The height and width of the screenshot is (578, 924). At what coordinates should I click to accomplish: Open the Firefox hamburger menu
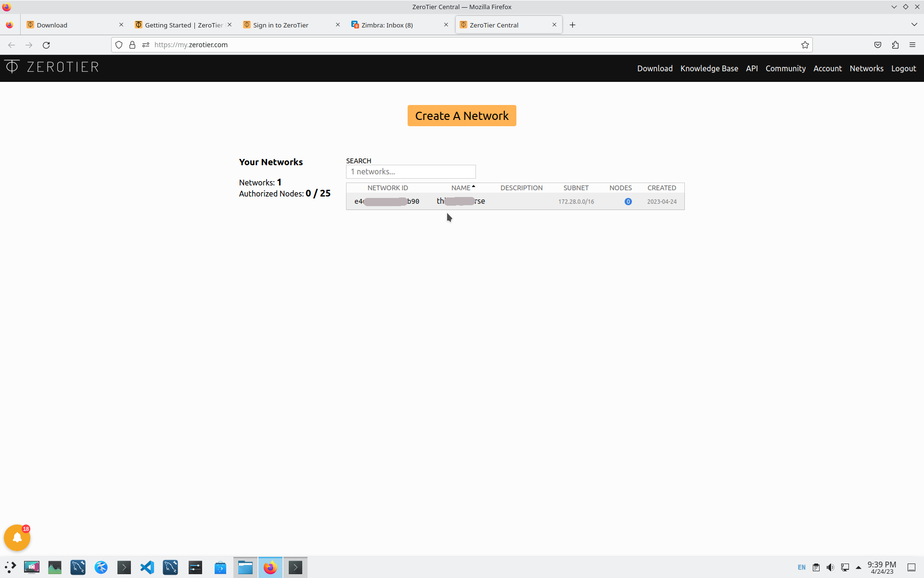[x=912, y=45]
